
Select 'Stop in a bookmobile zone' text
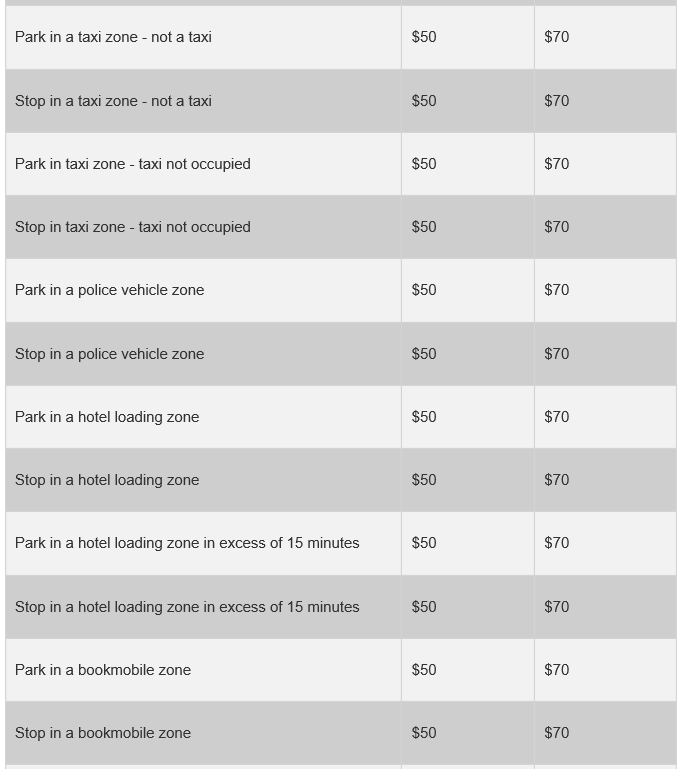[103, 733]
